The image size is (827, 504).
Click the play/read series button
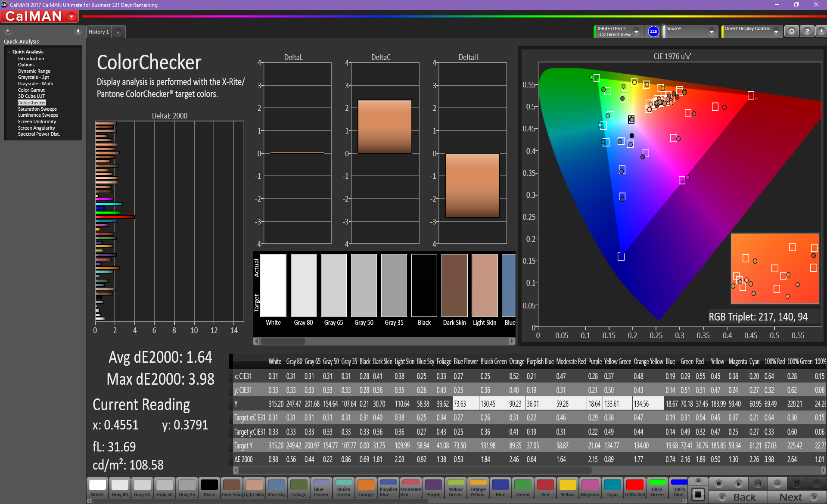738,484
